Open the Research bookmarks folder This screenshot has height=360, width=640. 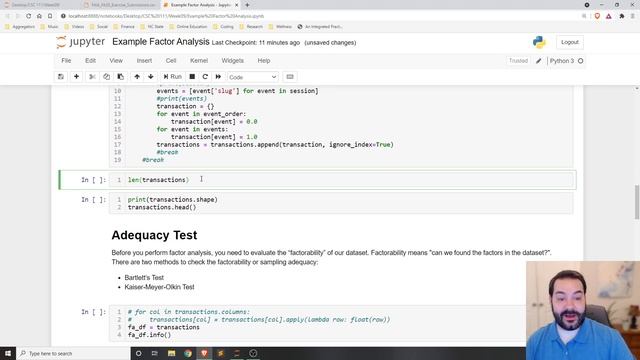(251, 27)
